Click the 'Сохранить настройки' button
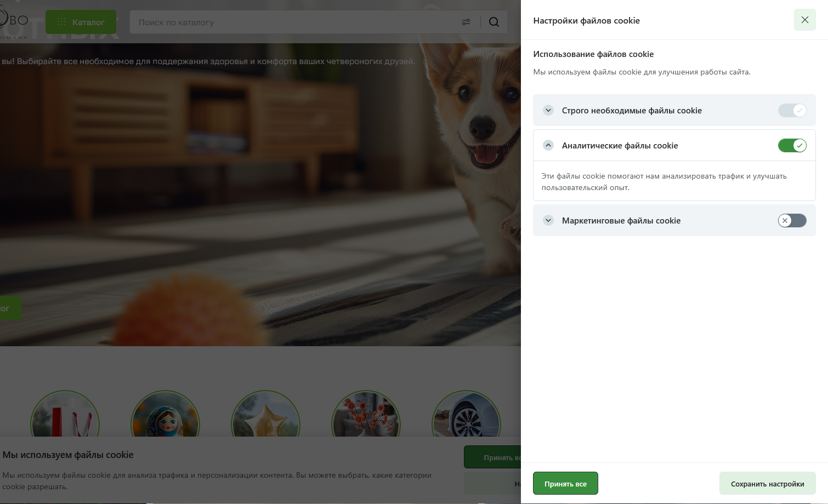The height and width of the screenshot is (504, 828). click(768, 483)
